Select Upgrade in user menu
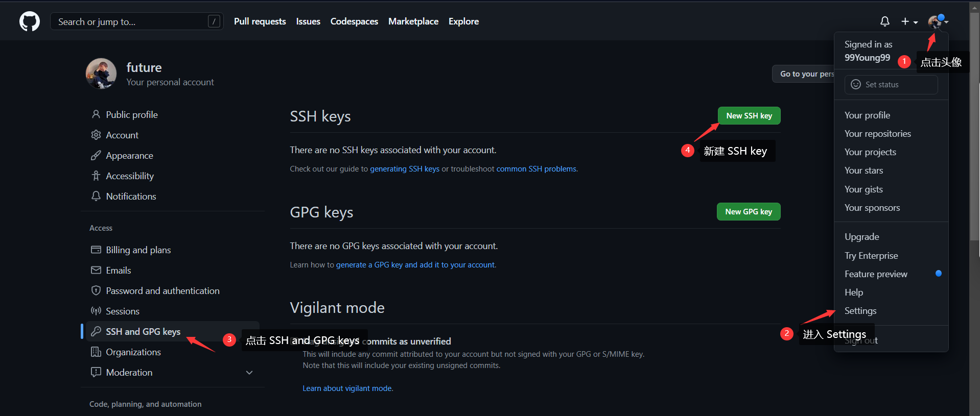 coord(862,237)
